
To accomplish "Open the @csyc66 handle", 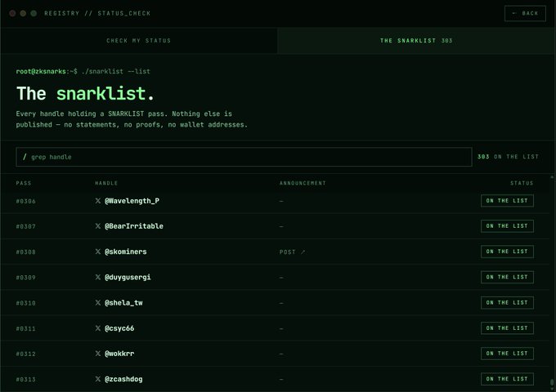I will click(x=119, y=328).
